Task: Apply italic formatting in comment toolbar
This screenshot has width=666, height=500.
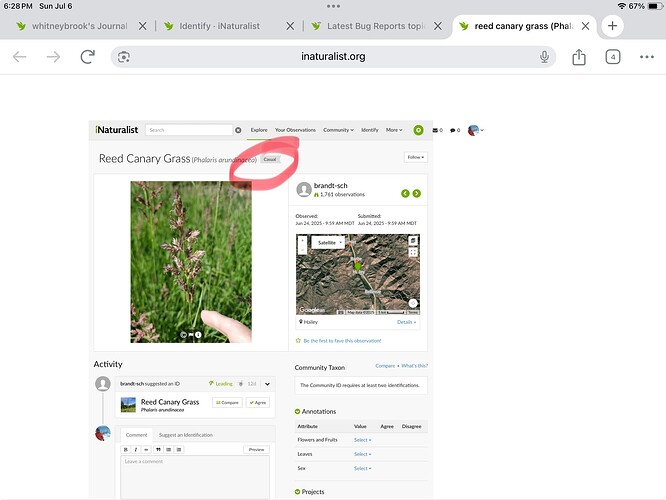Action: pyautogui.click(x=135, y=449)
